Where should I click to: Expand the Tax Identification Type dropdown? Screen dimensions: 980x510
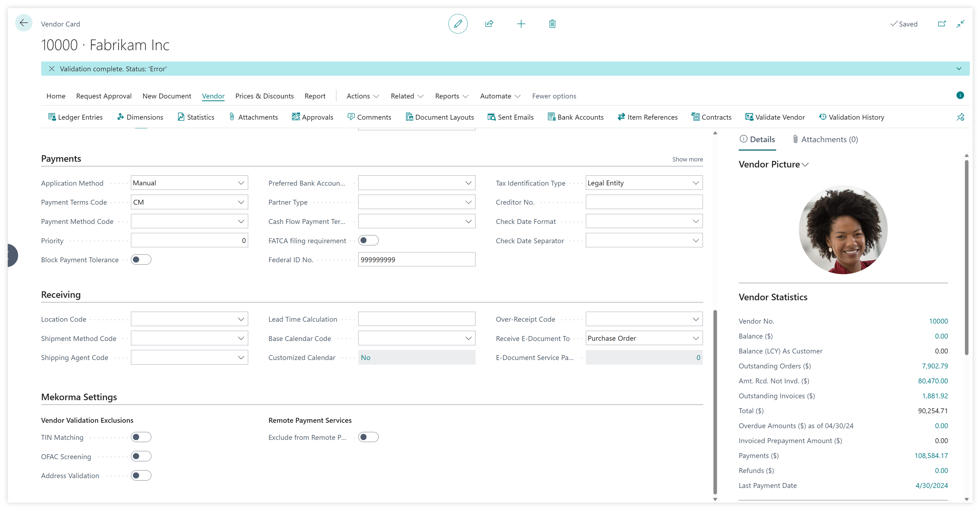pos(696,183)
